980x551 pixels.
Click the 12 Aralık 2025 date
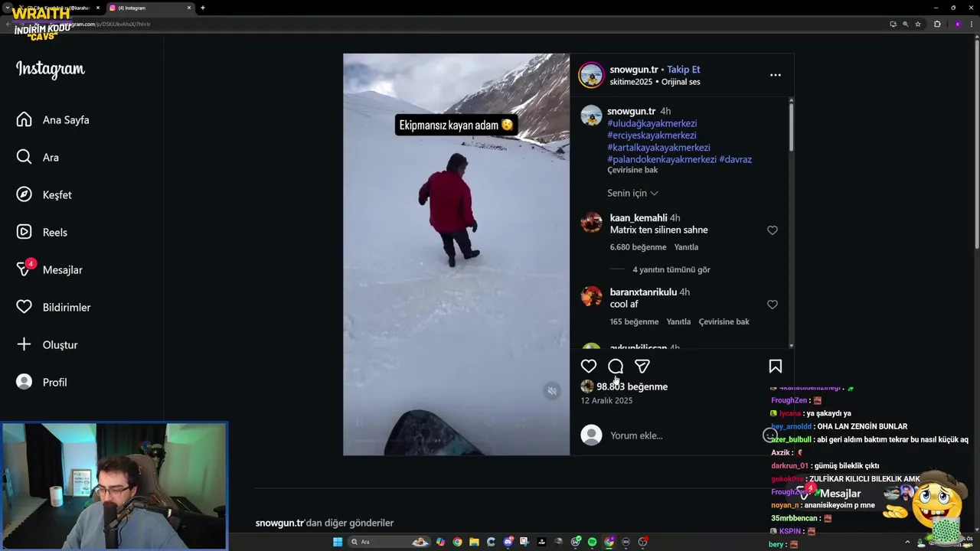point(606,401)
